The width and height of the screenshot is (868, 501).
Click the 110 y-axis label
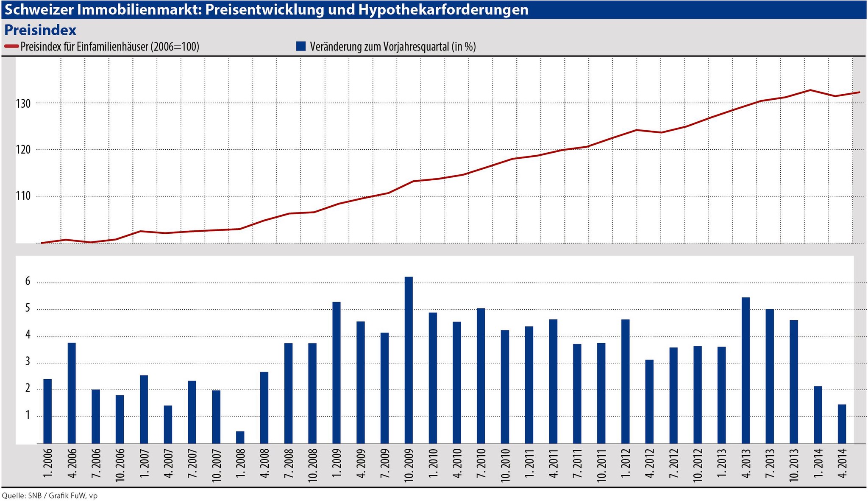click(24, 196)
